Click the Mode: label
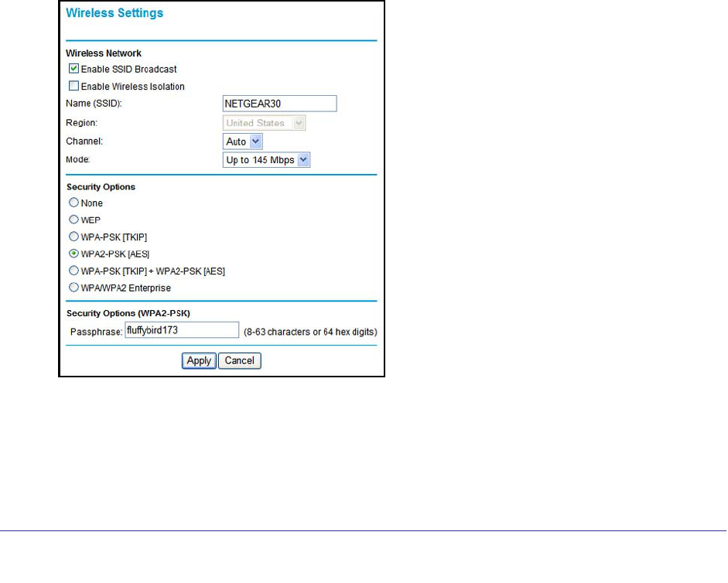This screenshot has width=728, height=583. tap(78, 159)
